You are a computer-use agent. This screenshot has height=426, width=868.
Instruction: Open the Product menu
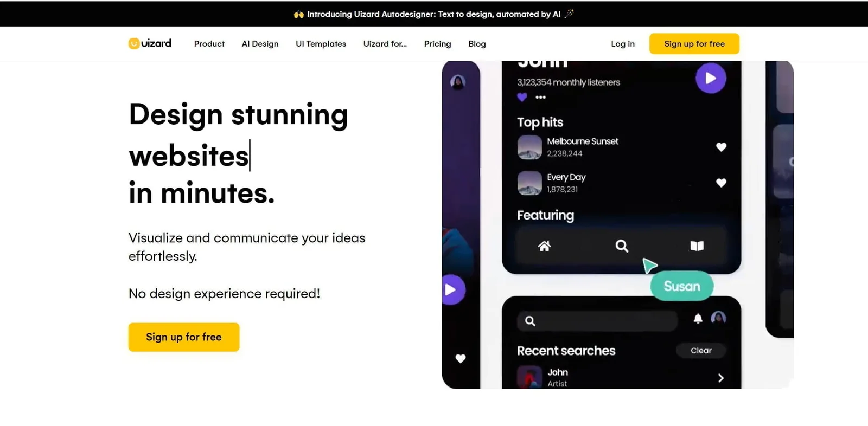[209, 44]
